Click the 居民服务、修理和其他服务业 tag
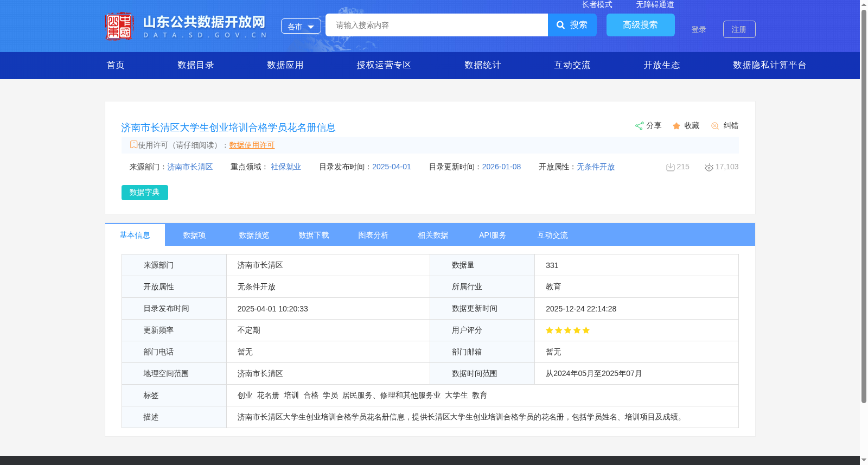Image resolution: width=868 pixels, height=465 pixels. click(x=392, y=396)
